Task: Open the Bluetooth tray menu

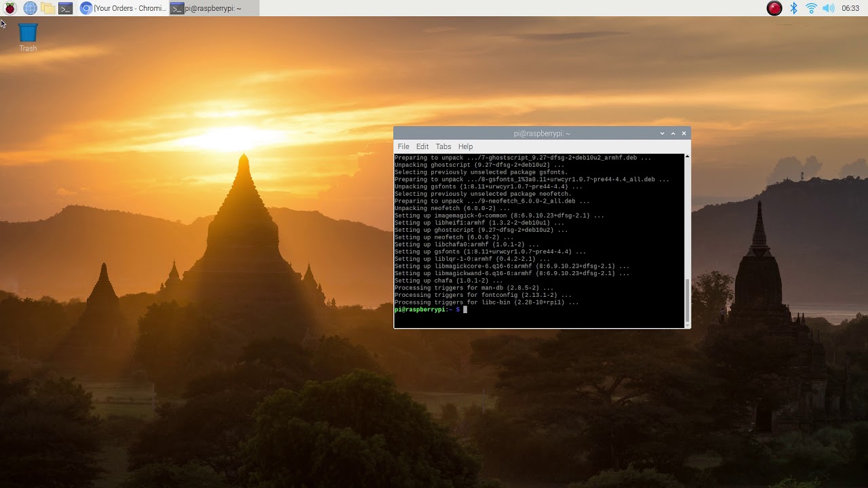Action: [793, 8]
